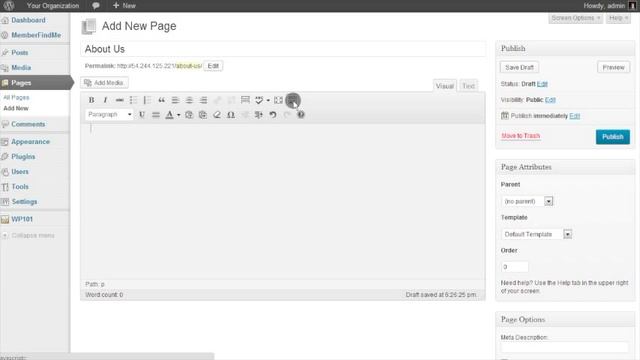Apply strikethrough formatting to the text
The height and width of the screenshot is (360, 640).
pos(119,100)
